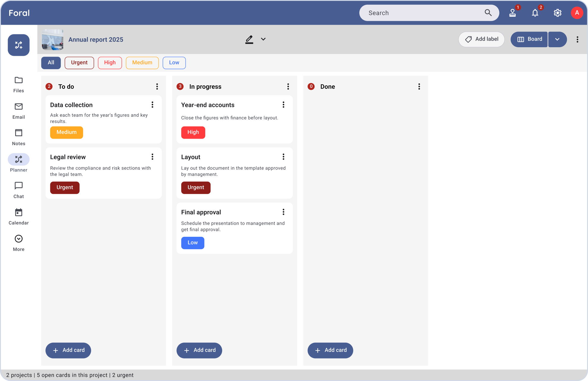
Task: Select the All filter chip
Action: coord(51,63)
